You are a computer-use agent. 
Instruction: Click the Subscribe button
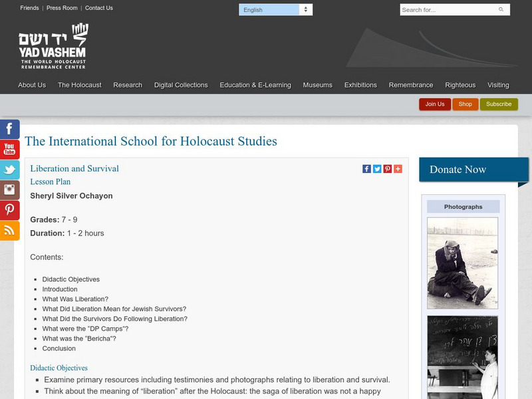[499, 104]
